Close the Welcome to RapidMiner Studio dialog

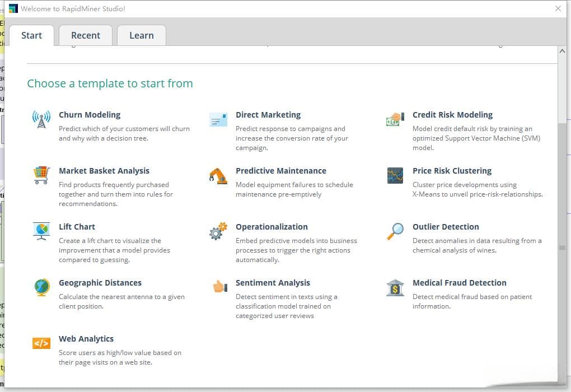[558, 8]
